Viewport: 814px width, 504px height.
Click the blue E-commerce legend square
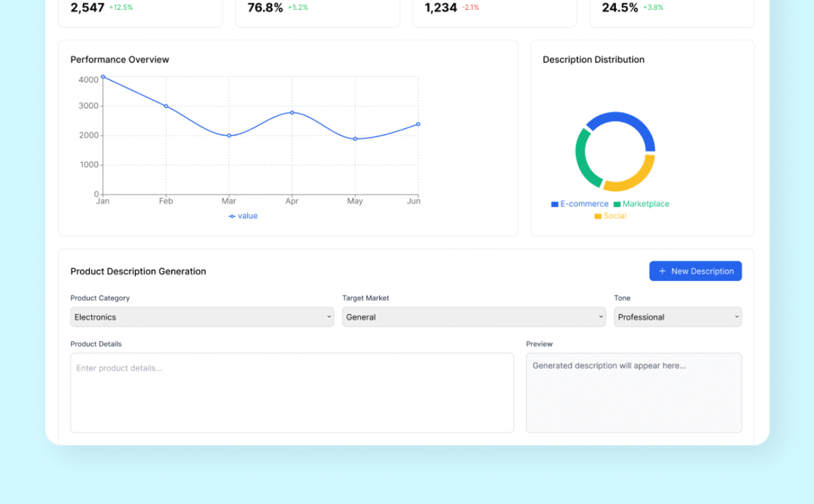(554, 204)
